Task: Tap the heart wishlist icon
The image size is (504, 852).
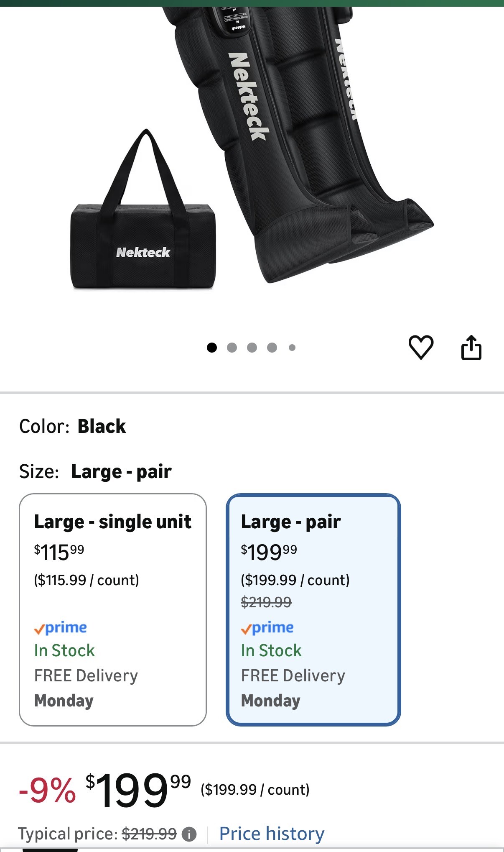Action: click(x=420, y=347)
